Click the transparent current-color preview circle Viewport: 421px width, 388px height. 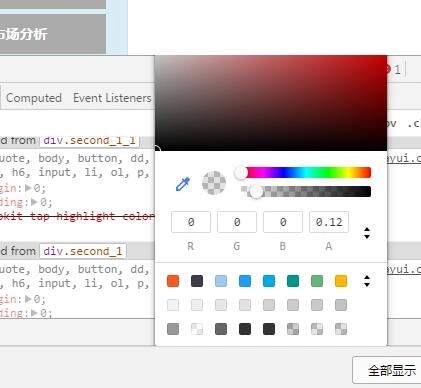[214, 183]
